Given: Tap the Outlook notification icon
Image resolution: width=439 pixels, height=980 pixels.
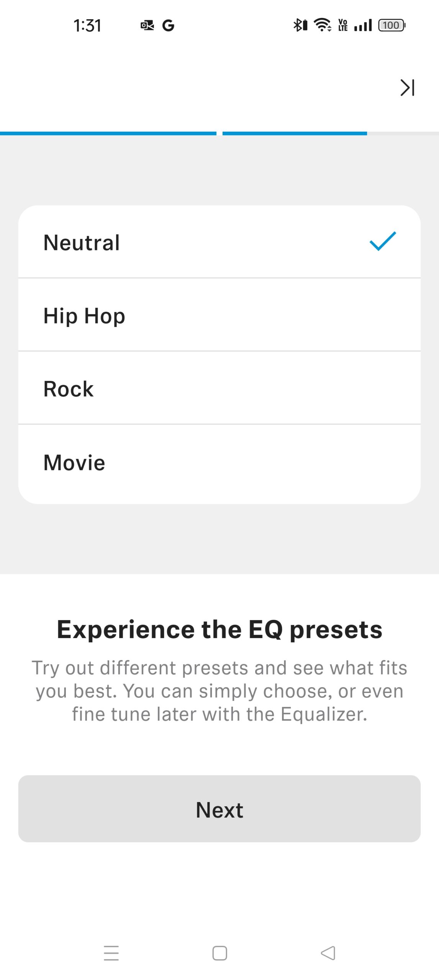Looking at the screenshot, I should coord(147,26).
